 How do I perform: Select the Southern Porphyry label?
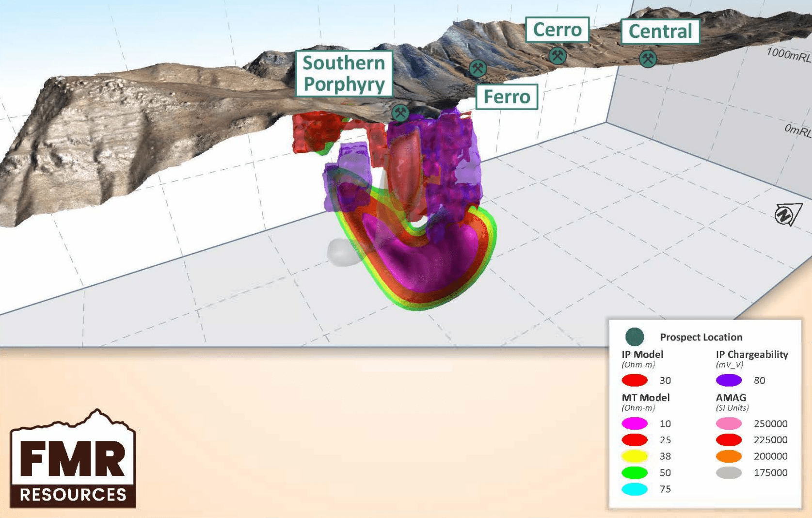pos(344,74)
